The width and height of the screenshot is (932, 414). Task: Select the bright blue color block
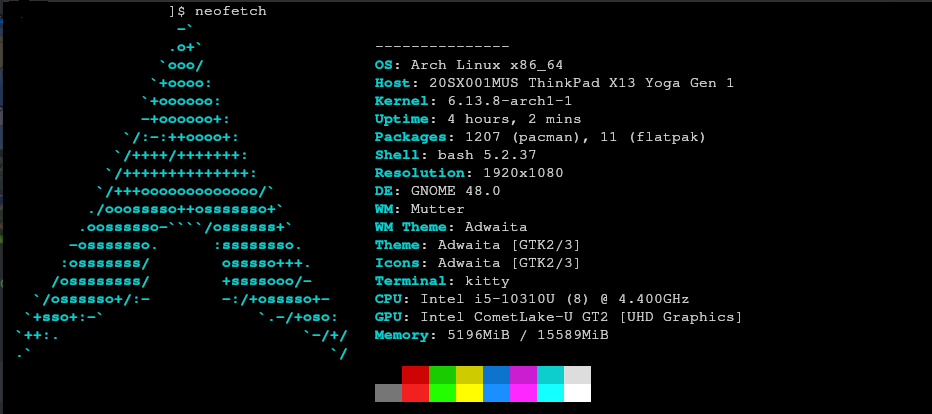496,393
